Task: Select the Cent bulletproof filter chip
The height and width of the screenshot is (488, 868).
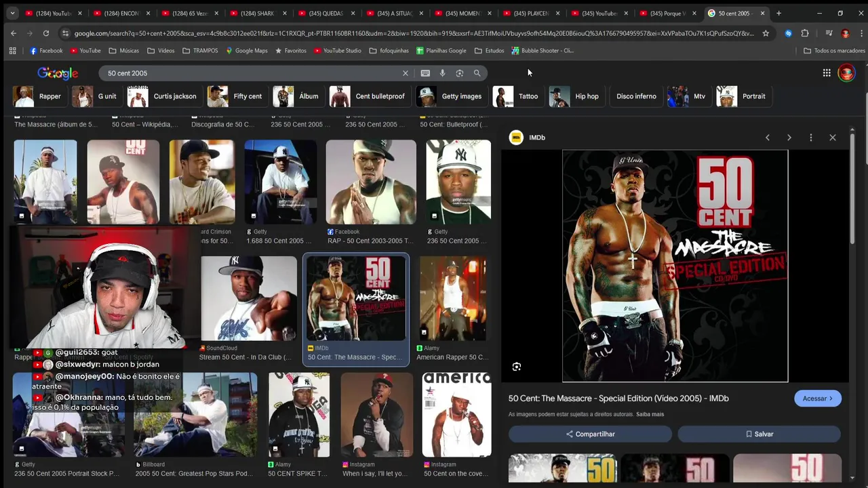Action: tap(370, 96)
